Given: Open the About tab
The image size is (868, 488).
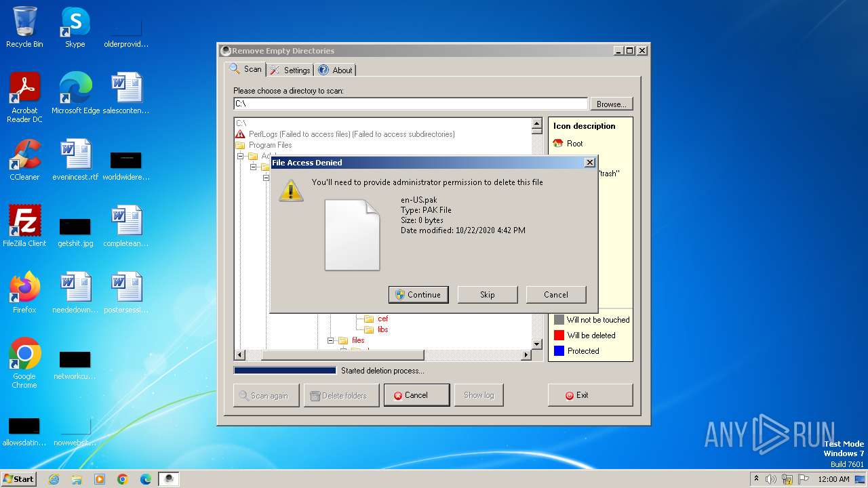Looking at the screenshot, I should point(335,70).
